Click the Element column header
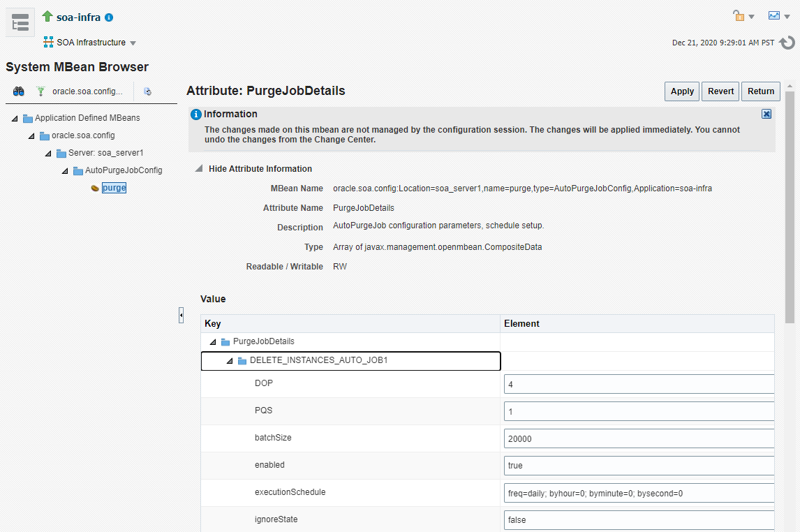The height and width of the screenshot is (532, 800). (x=637, y=324)
